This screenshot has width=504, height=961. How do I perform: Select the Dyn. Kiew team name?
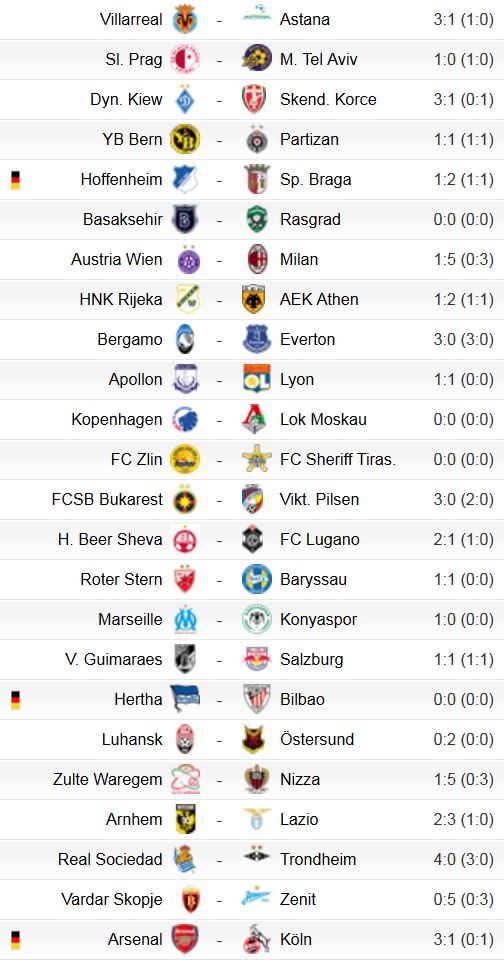click(x=126, y=99)
